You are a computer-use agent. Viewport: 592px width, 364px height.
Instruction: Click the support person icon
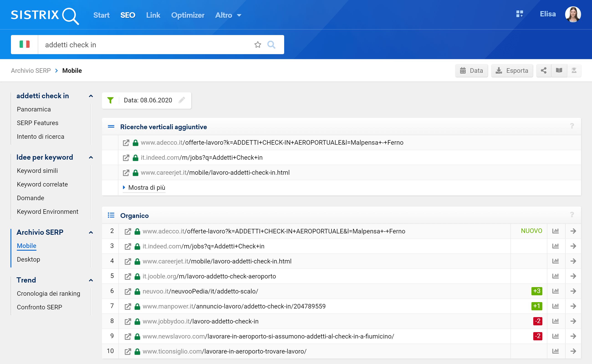(574, 71)
